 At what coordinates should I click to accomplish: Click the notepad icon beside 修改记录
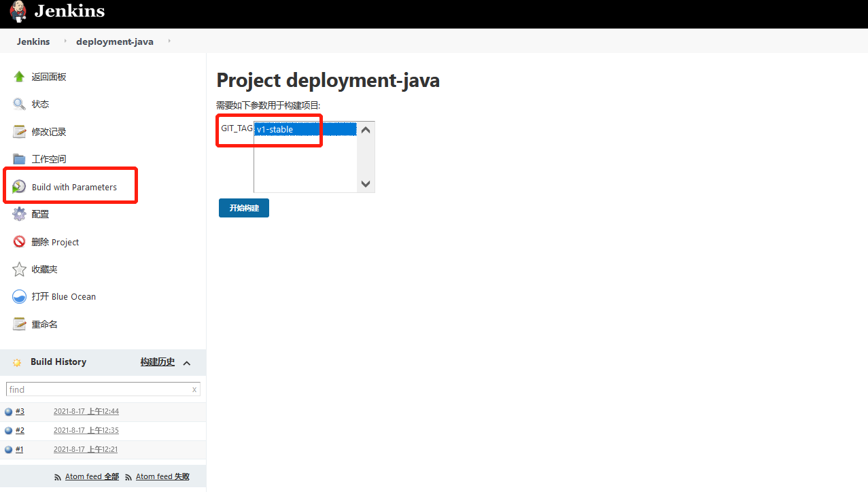[19, 132]
